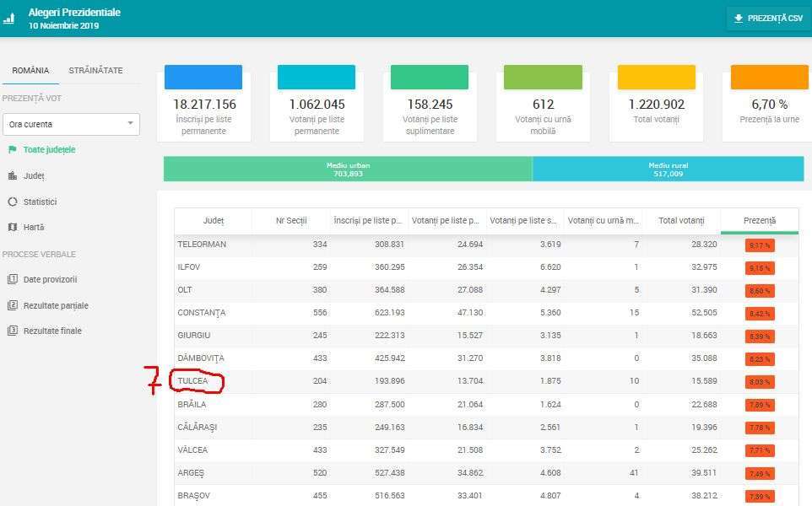Click the Rezultate finale numbered icon
This screenshot has height=506, width=812.
coord(13,331)
